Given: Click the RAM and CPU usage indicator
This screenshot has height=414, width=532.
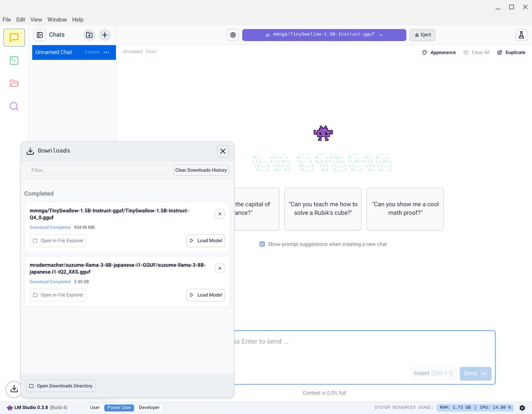Looking at the screenshot, I should point(476,407).
